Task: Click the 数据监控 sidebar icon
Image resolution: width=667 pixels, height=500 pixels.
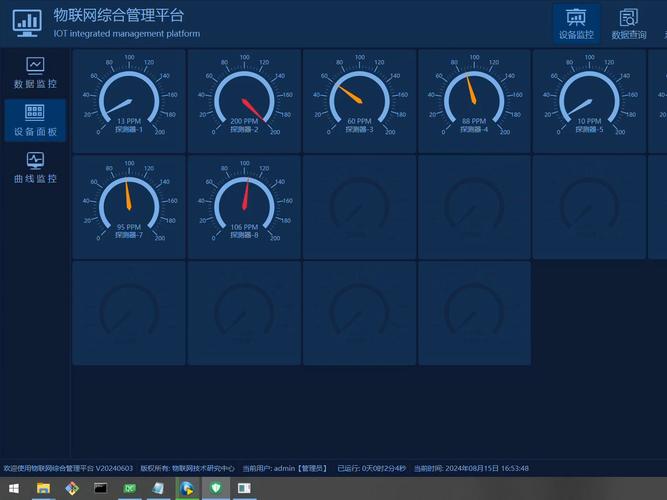Action: tap(35, 66)
